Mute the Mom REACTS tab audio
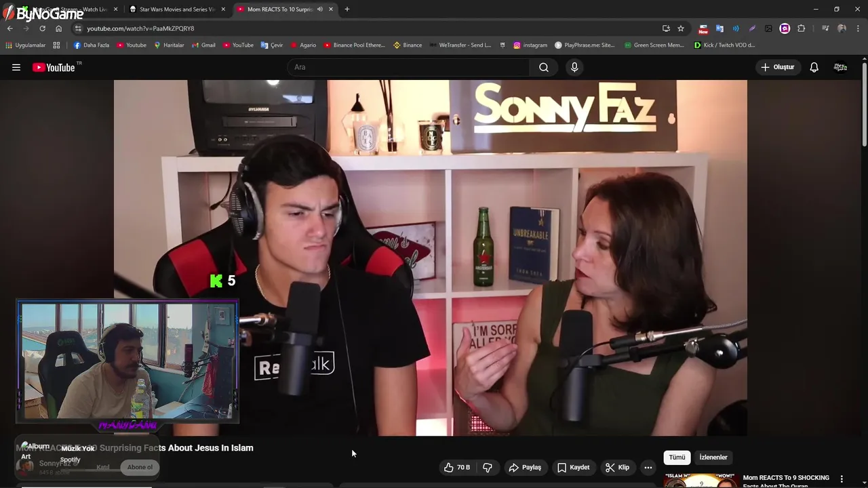The width and height of the screenshot is (868, 488). tap(319, 9)
